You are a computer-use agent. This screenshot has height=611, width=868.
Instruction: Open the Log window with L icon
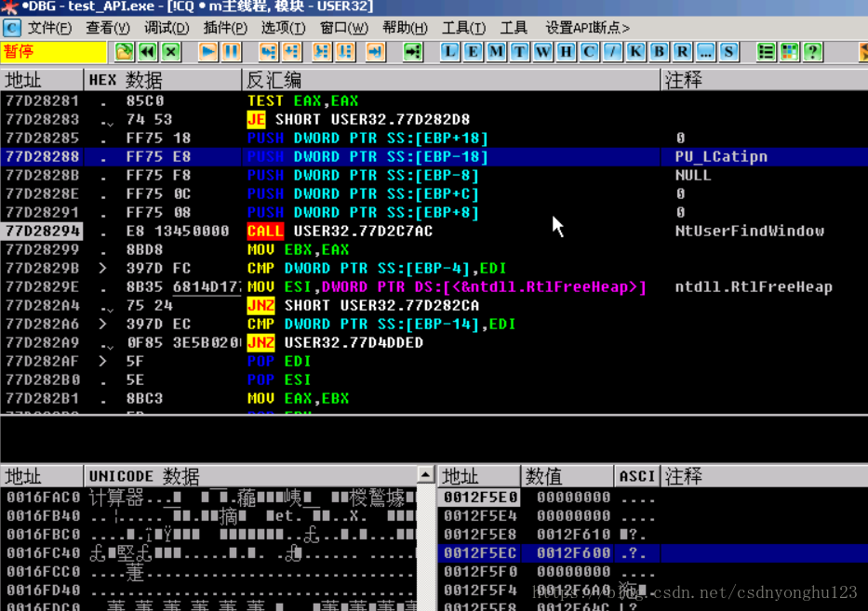click(449, 52)
